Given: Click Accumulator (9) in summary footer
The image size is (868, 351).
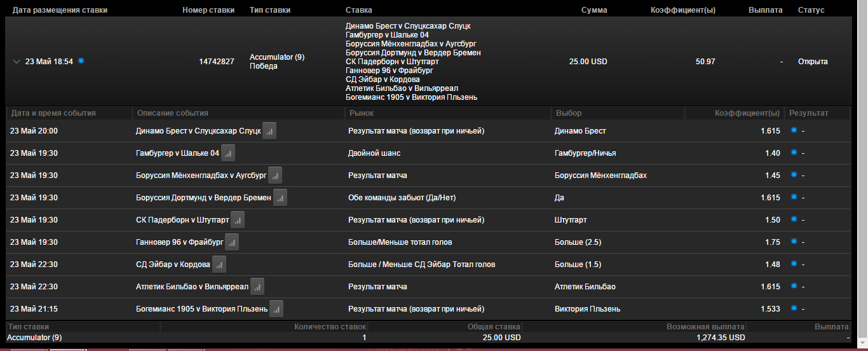Looking at the screenshot, I should [34, 338].
